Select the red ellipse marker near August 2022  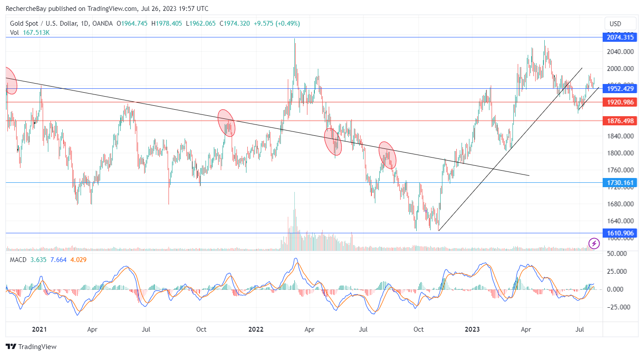(x=388, y=155)
